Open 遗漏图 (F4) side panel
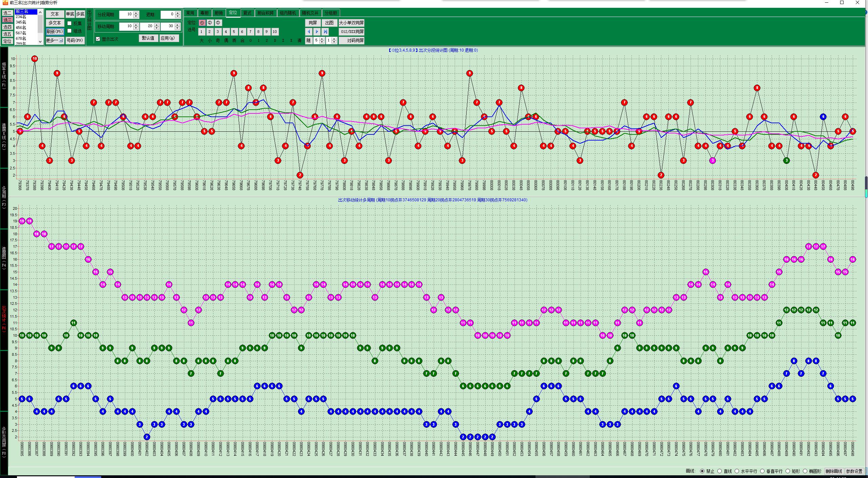The height and width of the screenshot is (478, 868). (x=4, y=259)
